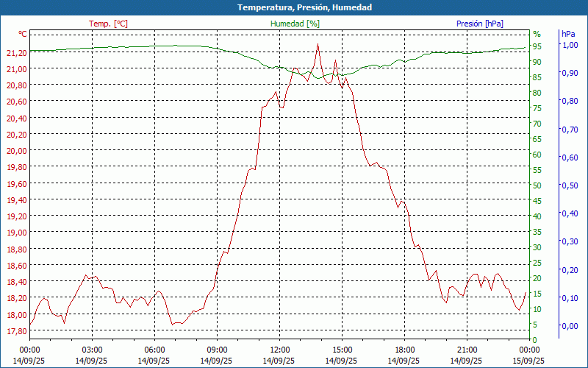Viewport: 588px width, 368px height.
Task: Click the '03:00' time axis label
Action: [92, 350]
